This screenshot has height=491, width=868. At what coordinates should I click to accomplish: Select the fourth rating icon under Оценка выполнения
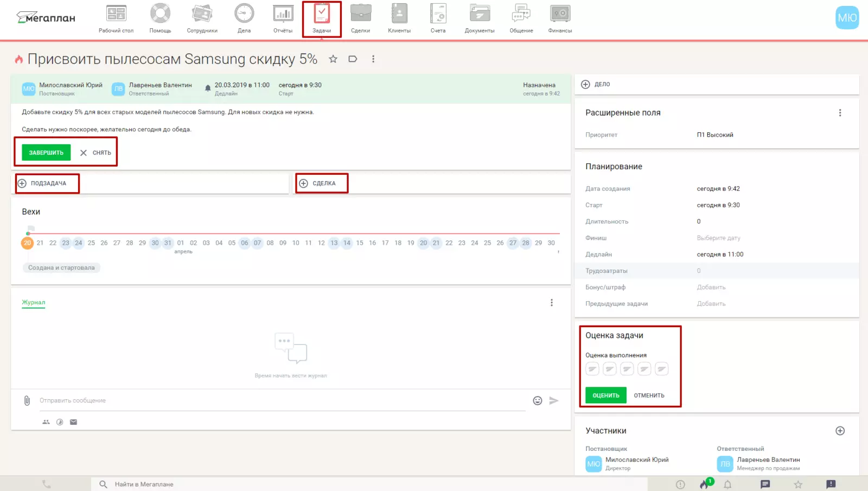(644, 369)
